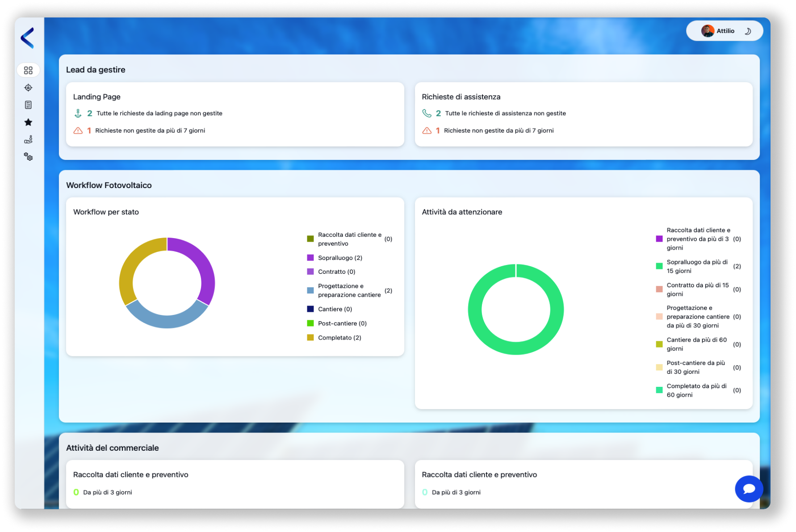Open the settings gears icon in sidebar

pos(28,157)
